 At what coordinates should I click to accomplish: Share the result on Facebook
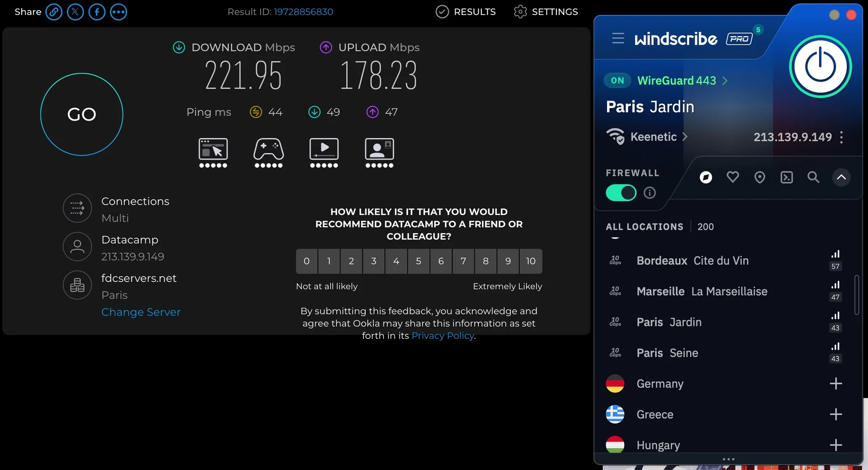[x=97, y=12]
